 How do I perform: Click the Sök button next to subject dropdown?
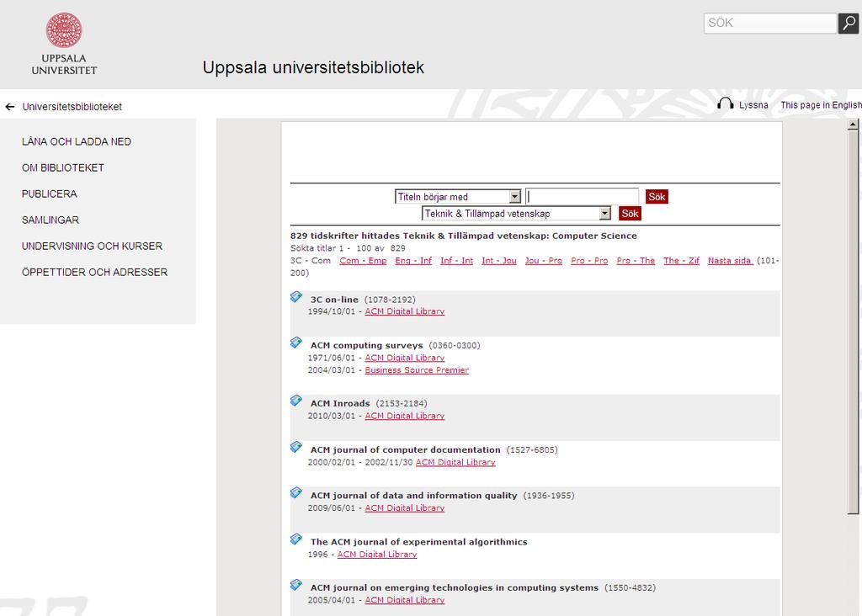[x=630, y=213]
